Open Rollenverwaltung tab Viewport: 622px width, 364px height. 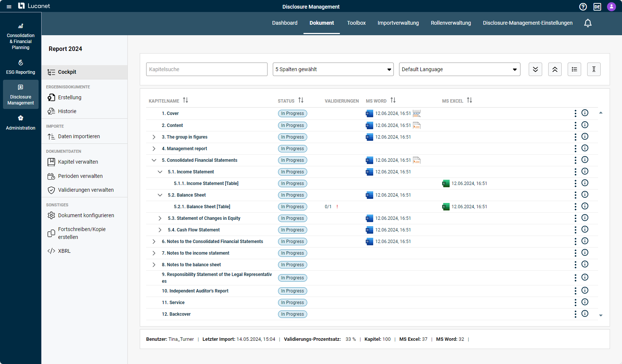pyautogui.click(x=451, y=23)
